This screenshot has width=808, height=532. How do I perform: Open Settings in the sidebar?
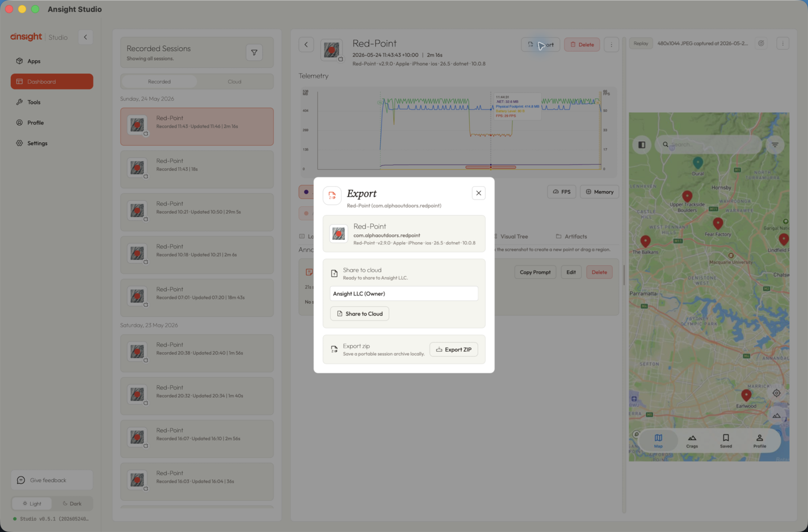pos(52,143)
